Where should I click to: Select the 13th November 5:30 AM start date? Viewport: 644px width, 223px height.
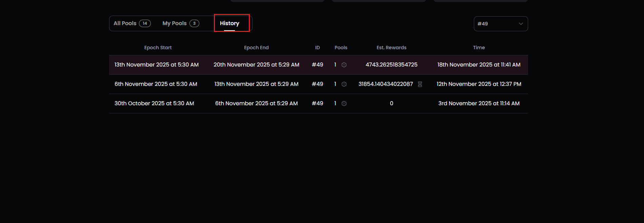point(157,65)
